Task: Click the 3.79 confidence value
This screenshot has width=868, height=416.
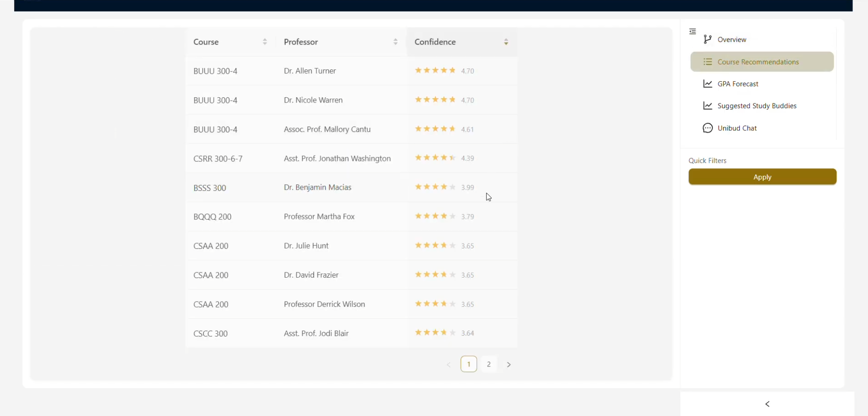Action: click(468, 217)
